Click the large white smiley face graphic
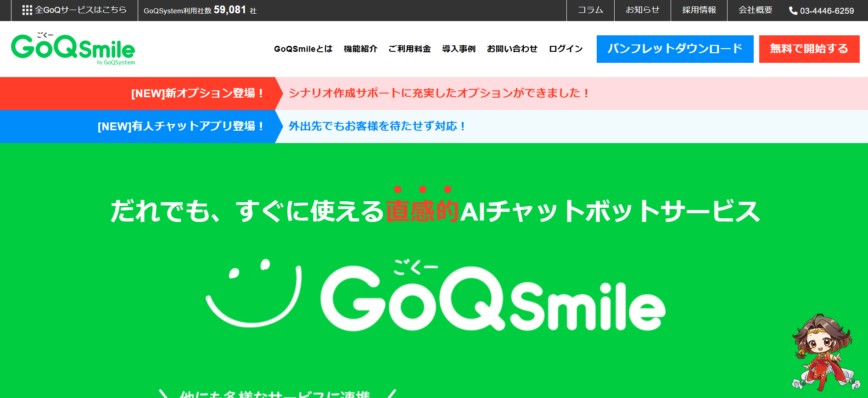The width and height of the screenshot is (868, 398). click(x=253, y=293)
